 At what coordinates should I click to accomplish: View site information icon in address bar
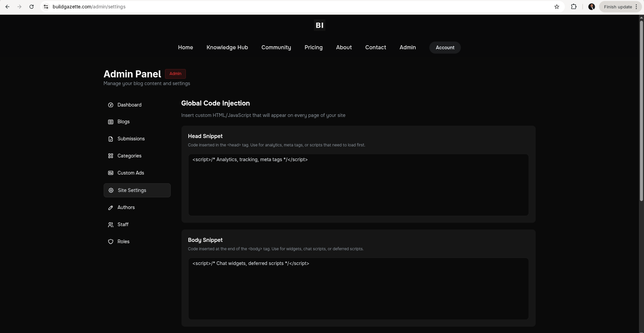tap(46, 7)
